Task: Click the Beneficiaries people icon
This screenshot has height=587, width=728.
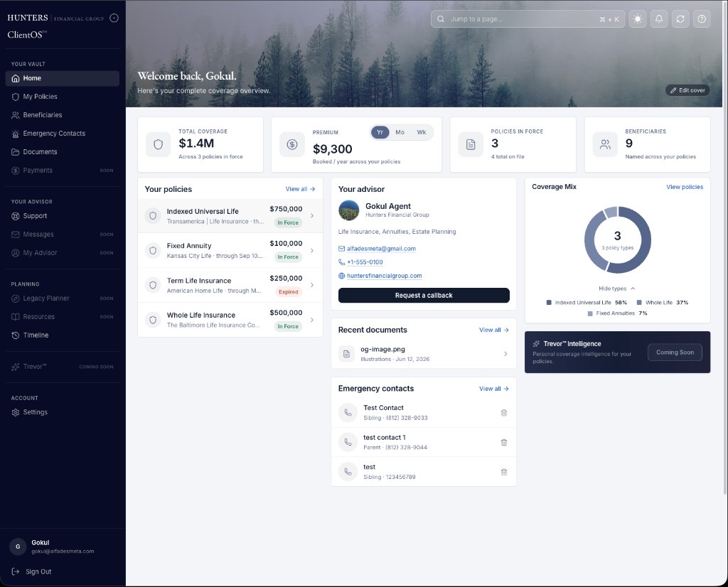Action: (605, 144)
